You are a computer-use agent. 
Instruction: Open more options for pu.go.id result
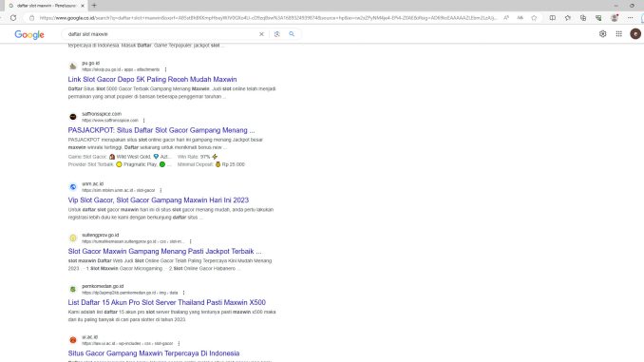(x=165, y=69)
